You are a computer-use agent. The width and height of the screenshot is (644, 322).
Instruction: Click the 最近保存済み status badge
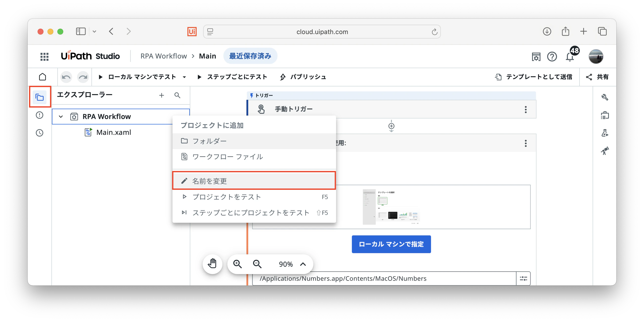pos(250,56)
